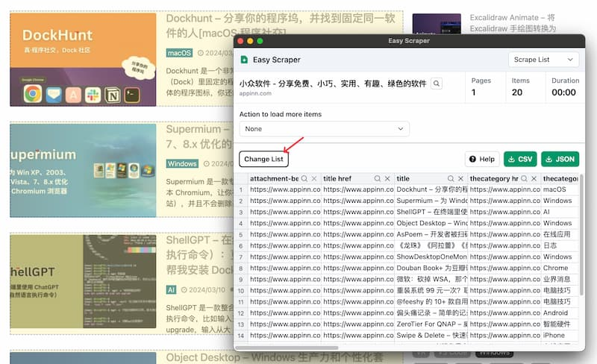Download results as CSV
This screenshot has width=597, height=364.
[x=520, y=159]
